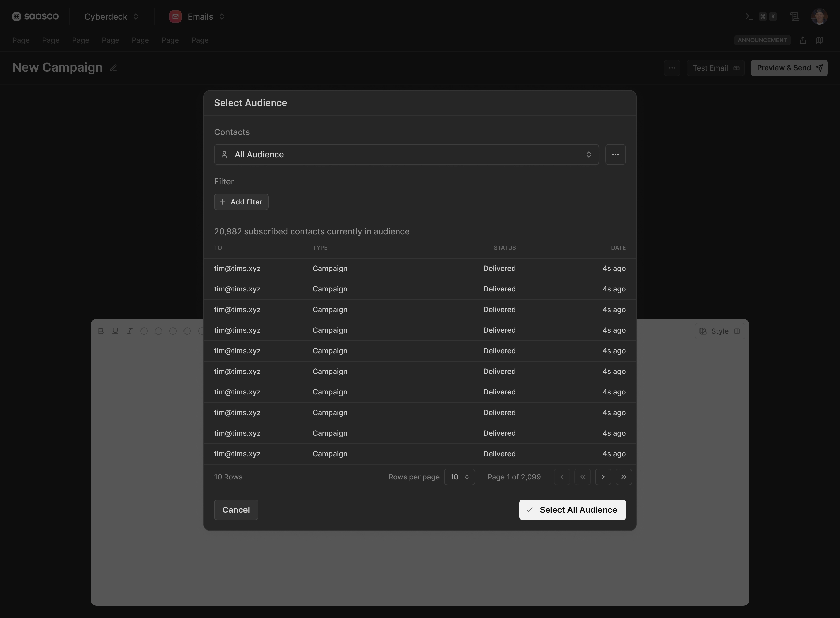Click the share upload icon near Announcement
This screenshot has height=618, width=840.
[803, 40]
